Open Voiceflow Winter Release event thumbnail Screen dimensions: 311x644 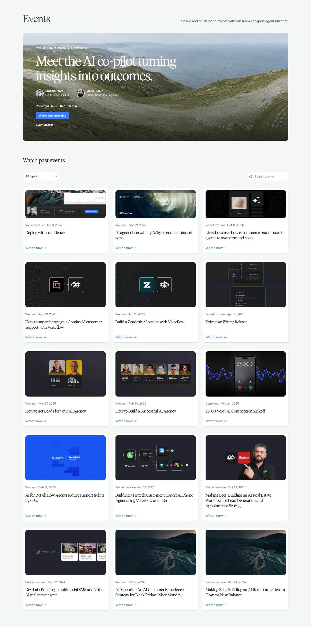pos(245,284)
